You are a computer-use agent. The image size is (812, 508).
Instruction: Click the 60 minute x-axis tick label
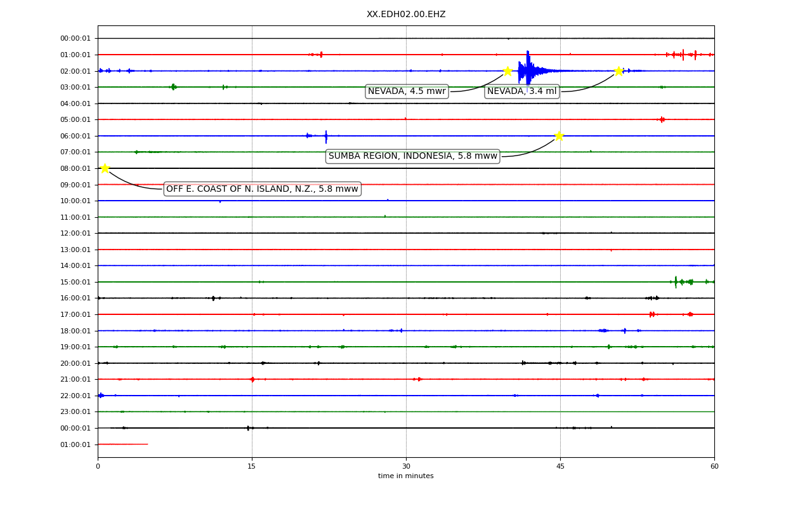pos(714,467)
